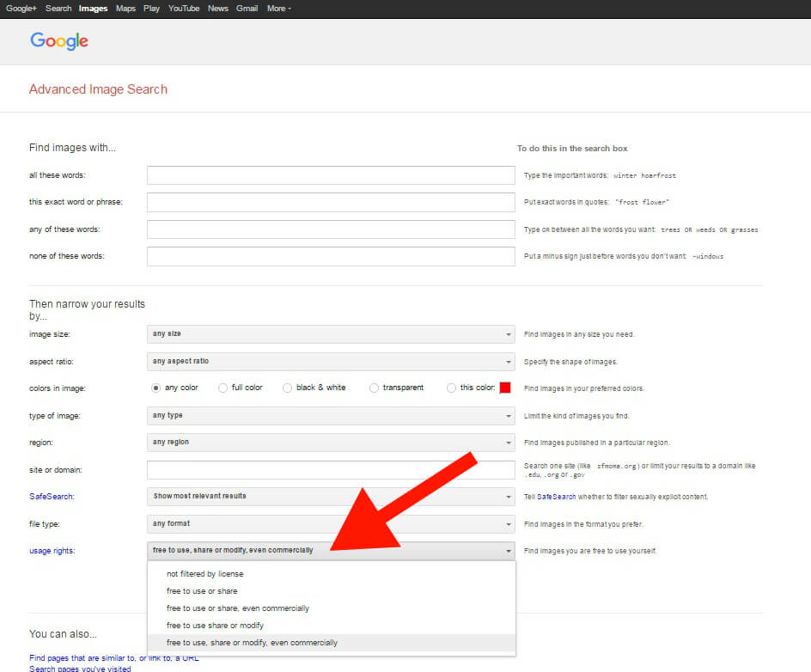
Task: Click "To do this in the search box" text
Action: 572,149
